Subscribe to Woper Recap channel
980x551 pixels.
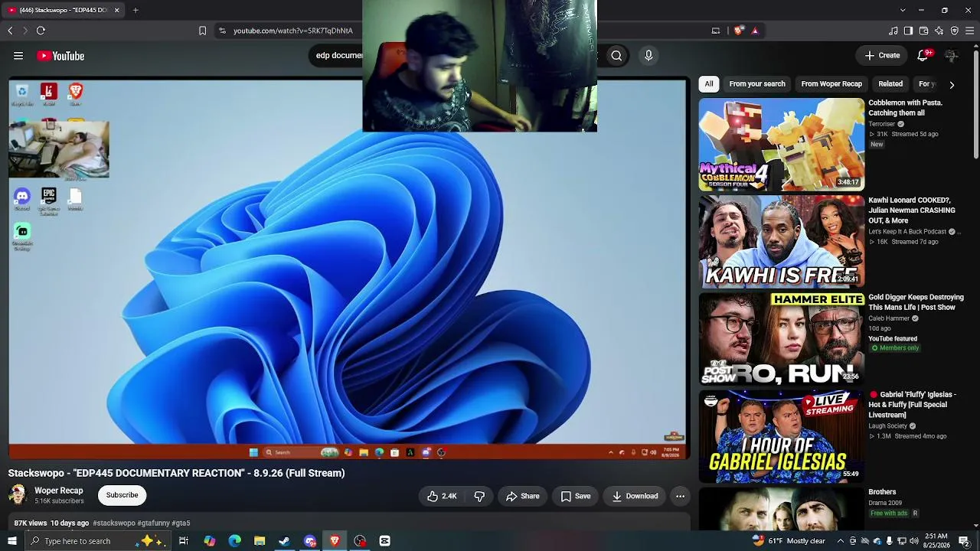[x=122, y=495]
